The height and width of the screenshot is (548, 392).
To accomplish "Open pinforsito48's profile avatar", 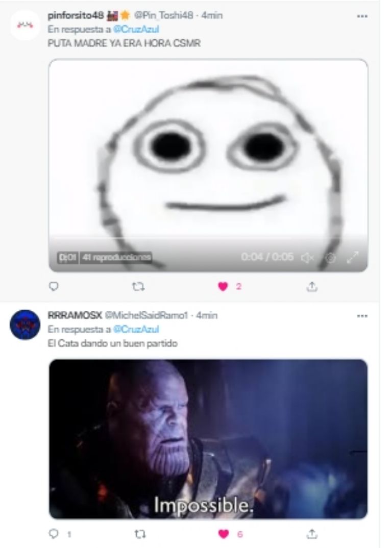I will pos(25,25).
